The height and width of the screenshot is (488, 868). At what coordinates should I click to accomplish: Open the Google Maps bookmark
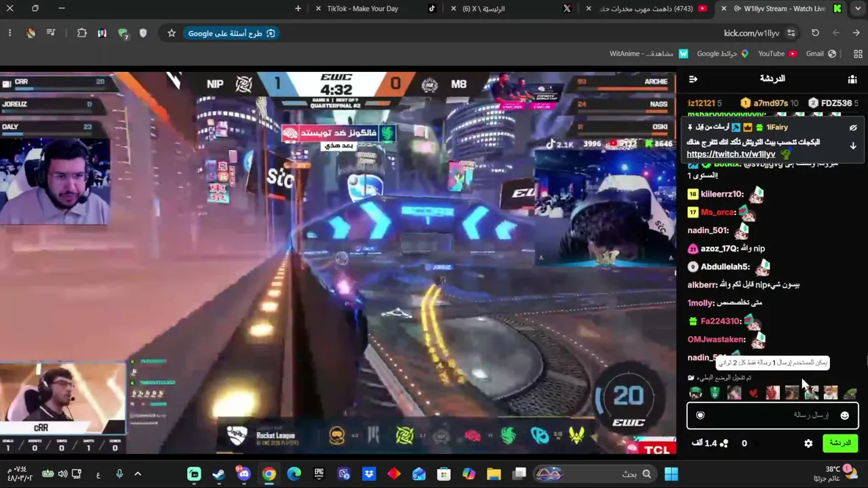723,54
